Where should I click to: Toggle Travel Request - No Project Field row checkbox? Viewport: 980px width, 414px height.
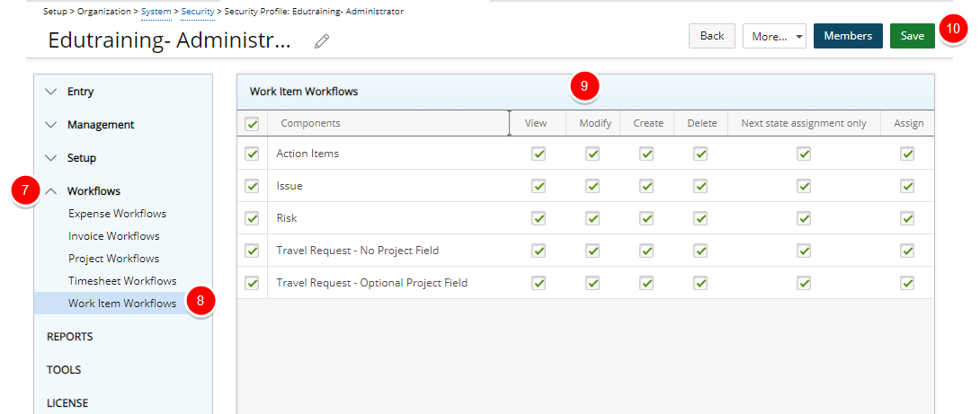(253, 251)
